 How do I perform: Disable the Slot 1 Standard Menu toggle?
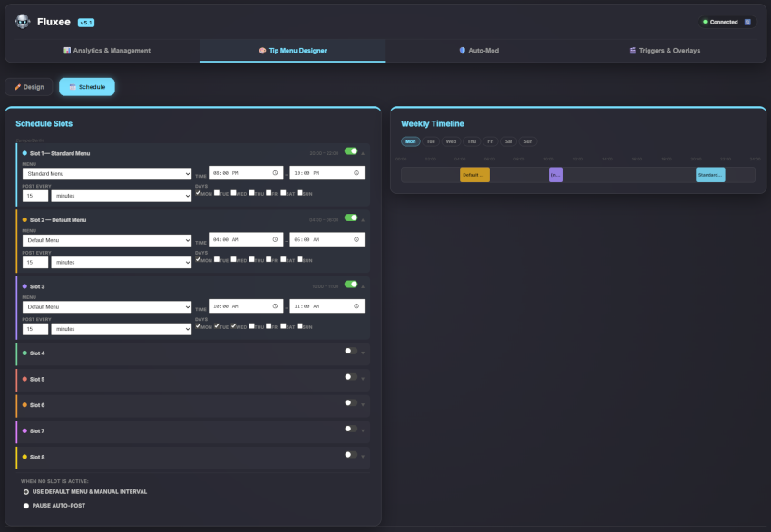pyautogui.click(x=352, y=151)
